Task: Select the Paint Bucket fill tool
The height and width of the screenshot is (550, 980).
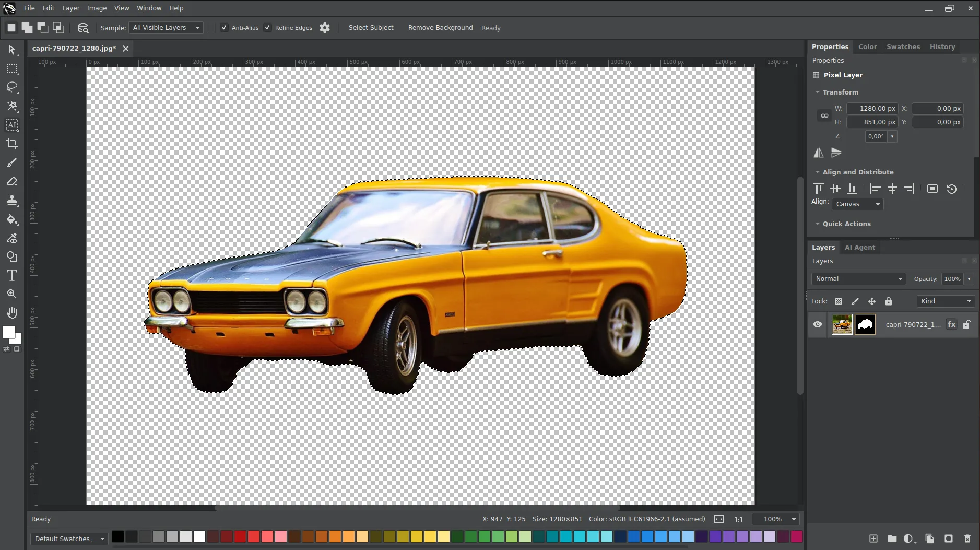Action: click(x=12, y=219)
